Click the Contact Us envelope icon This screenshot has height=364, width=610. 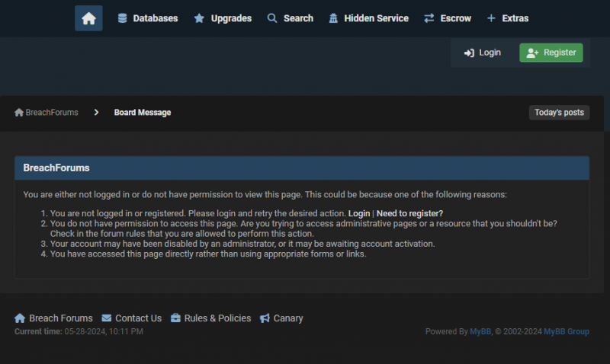tap(106, 318)
